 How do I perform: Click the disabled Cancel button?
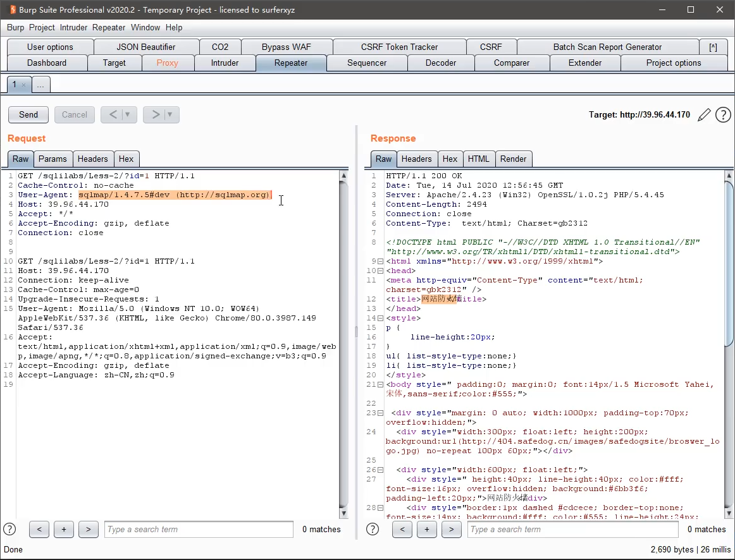(75, 114)
